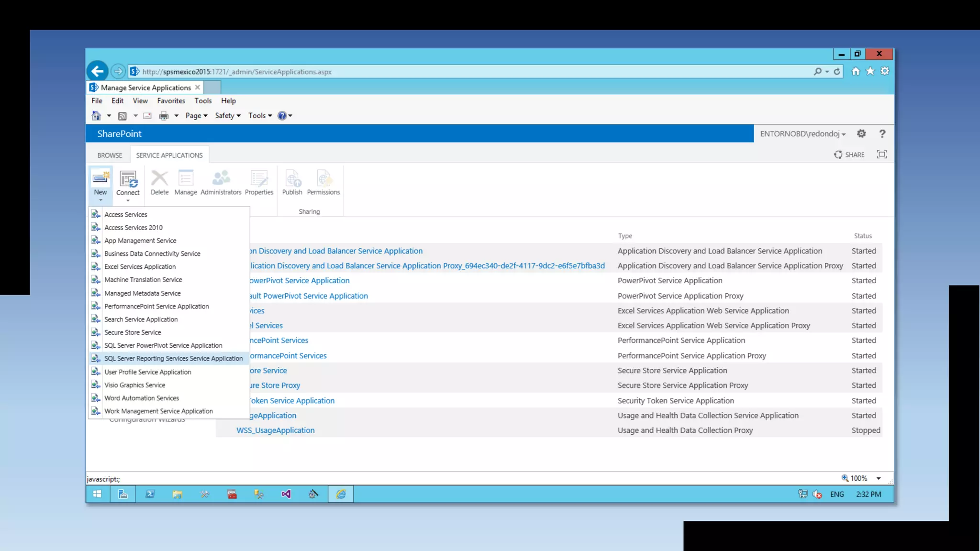The height and width of the screenshot is (551, 980).
Task: Select SQL Server Reporting Services Service Application
Action: [x=173, y=358]
